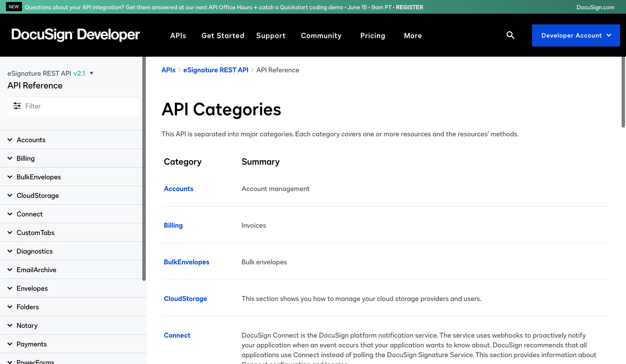Open the Pricing navigation item
626x364 pixels.
pyautogui.click(x=373, y=36)
